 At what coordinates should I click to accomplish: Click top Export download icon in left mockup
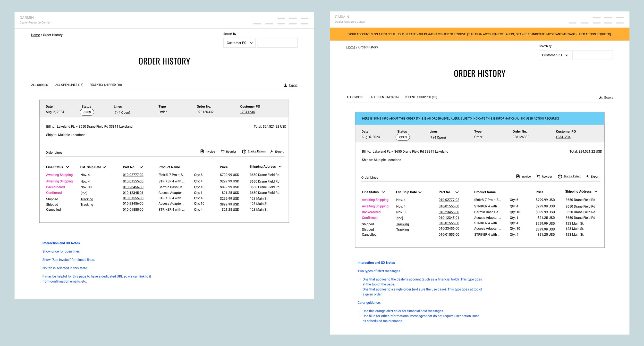[285, 85]
